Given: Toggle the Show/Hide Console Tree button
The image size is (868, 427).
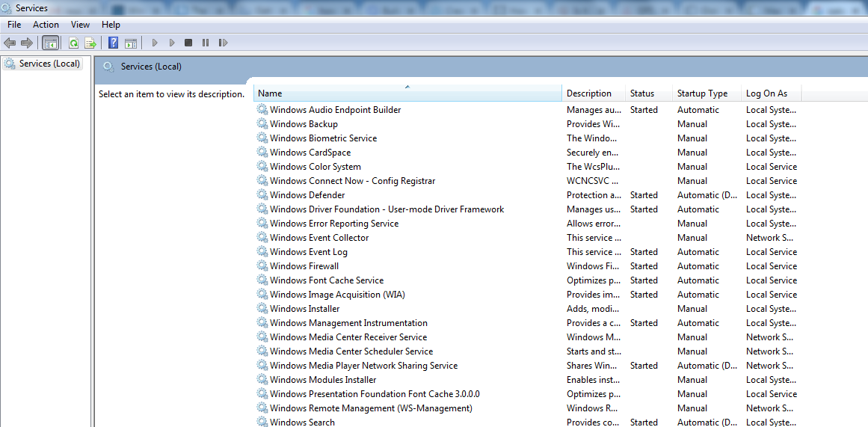Looking at the screenshot, I should (x=50, y=43).
